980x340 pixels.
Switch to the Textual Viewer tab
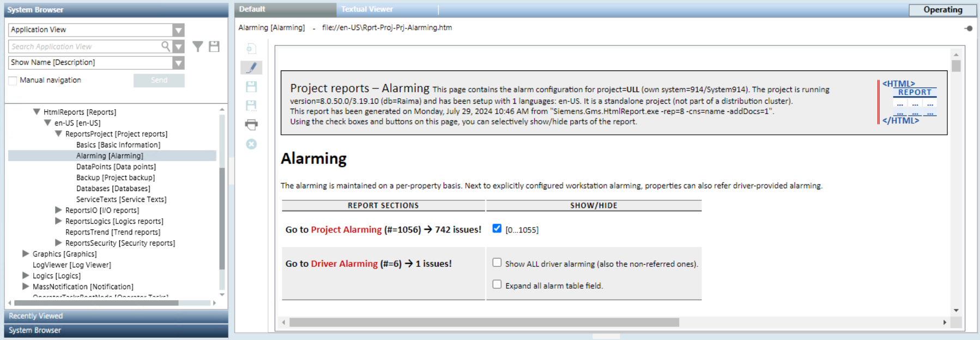367,9
